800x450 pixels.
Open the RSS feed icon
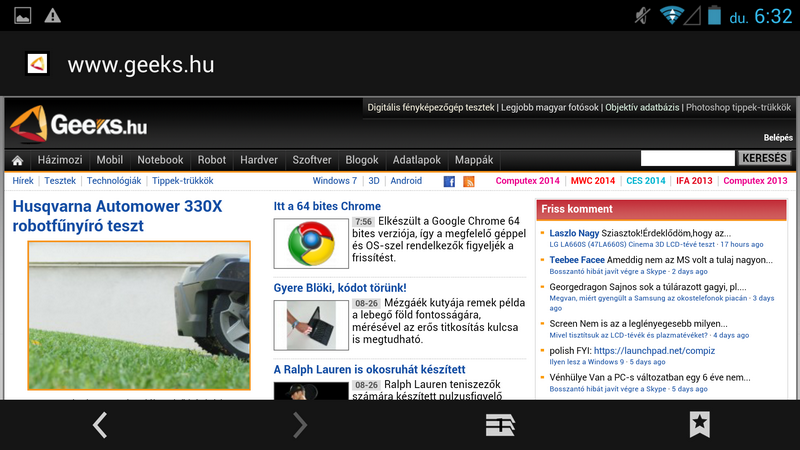click(469, 181)
